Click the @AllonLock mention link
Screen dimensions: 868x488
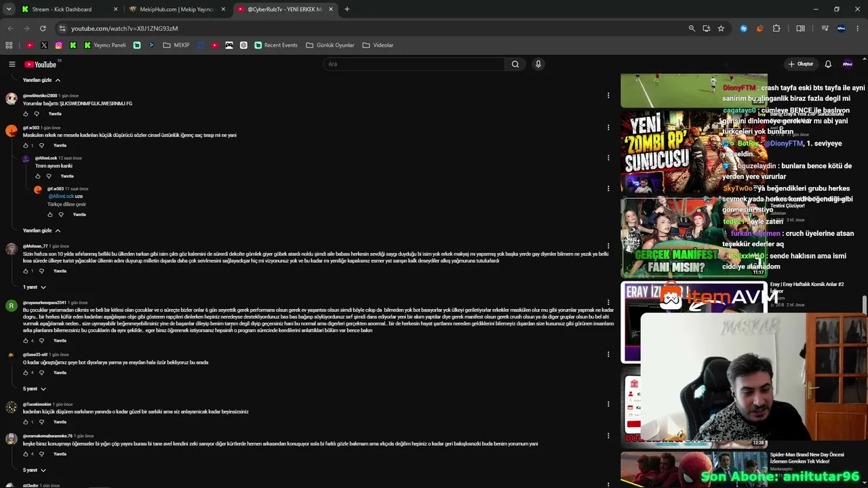(61, 197)
